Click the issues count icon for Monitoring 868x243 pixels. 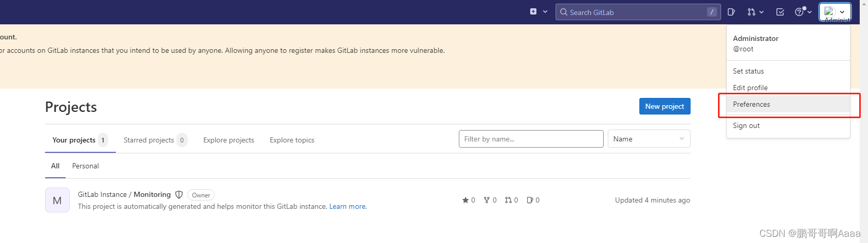530,200
